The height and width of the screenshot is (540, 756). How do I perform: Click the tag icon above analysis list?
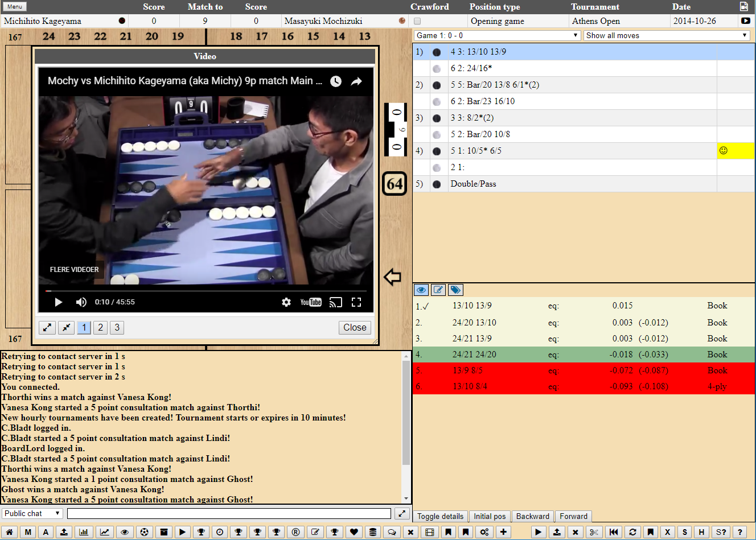455,290
